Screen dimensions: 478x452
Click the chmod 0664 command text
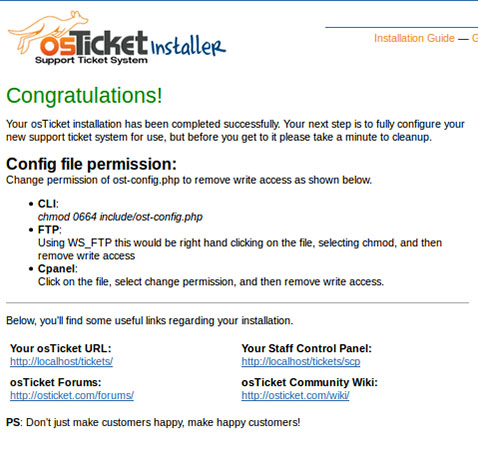pyautogui.click(x=120, y=217)
